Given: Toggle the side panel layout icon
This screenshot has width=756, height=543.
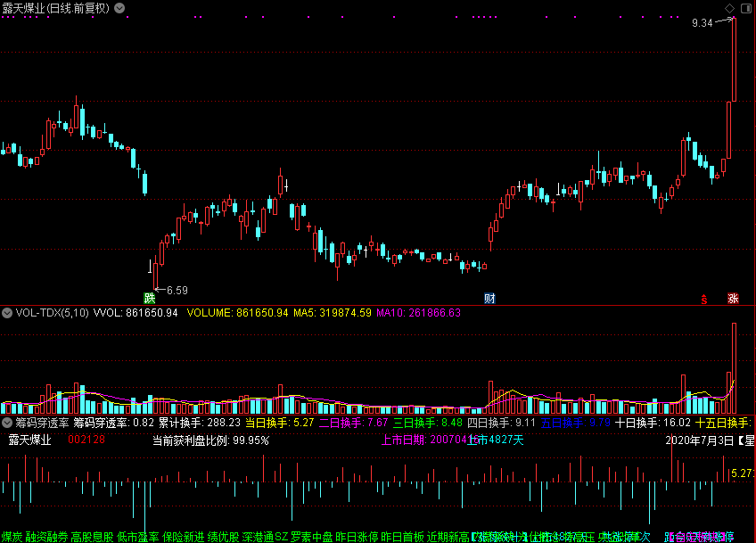Looking at the screenshot, I should [746, 8].
